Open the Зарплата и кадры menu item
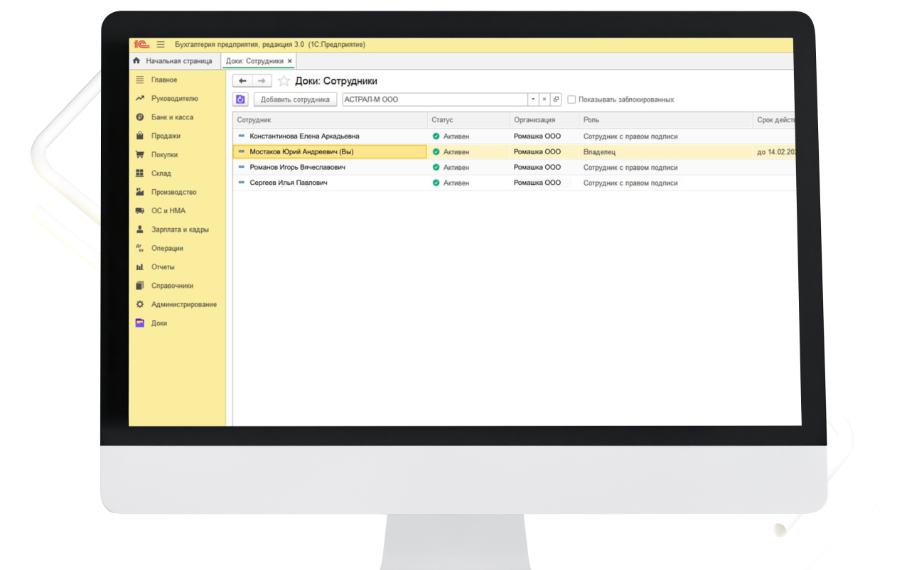The height and width of the screenshot is (570, 924). (180, 230)
